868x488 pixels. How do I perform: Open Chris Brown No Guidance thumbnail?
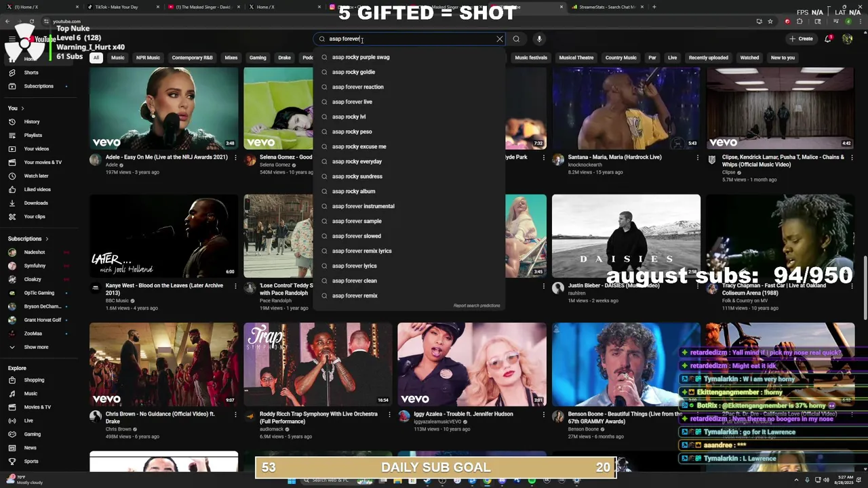(x=163, y=364)
